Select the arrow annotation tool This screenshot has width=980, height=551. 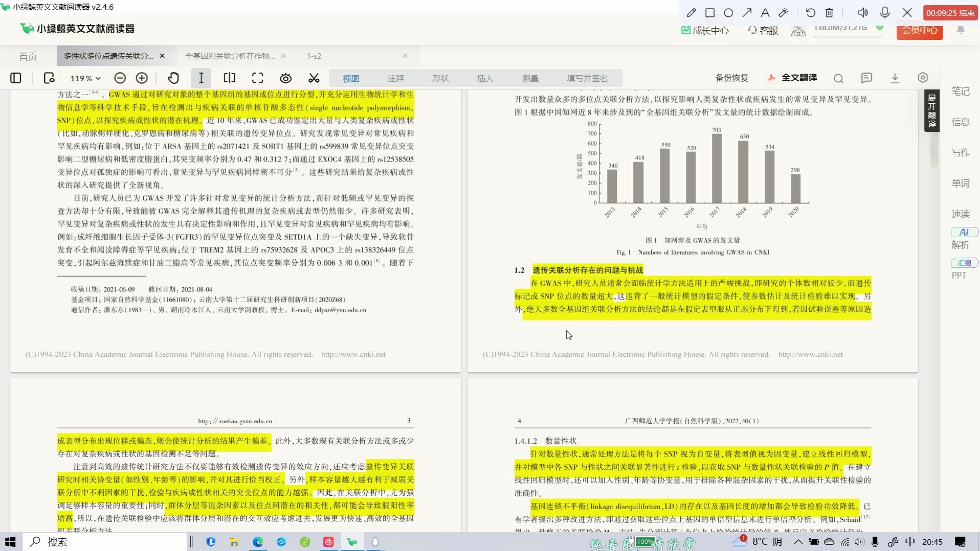tap(747, 13)
